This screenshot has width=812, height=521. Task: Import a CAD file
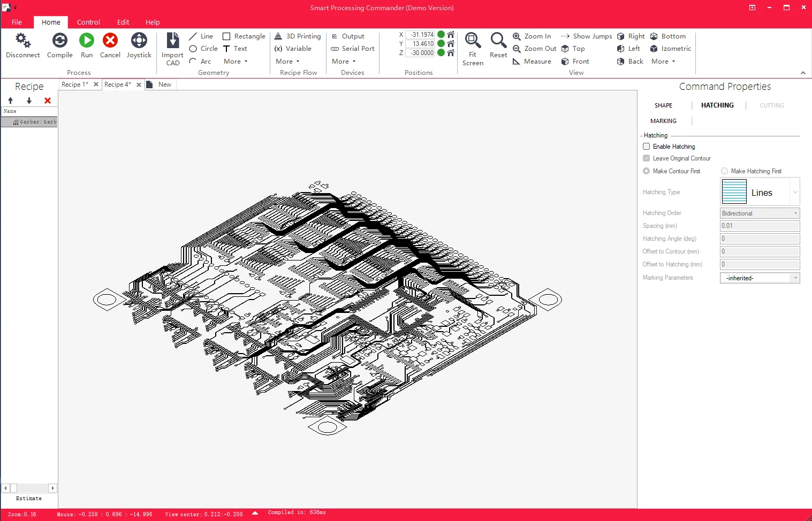[x=172, y=49]
